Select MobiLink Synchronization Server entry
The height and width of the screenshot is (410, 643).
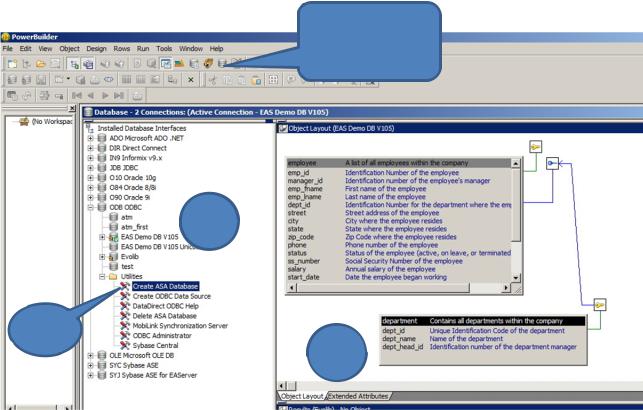click(180, 326)
